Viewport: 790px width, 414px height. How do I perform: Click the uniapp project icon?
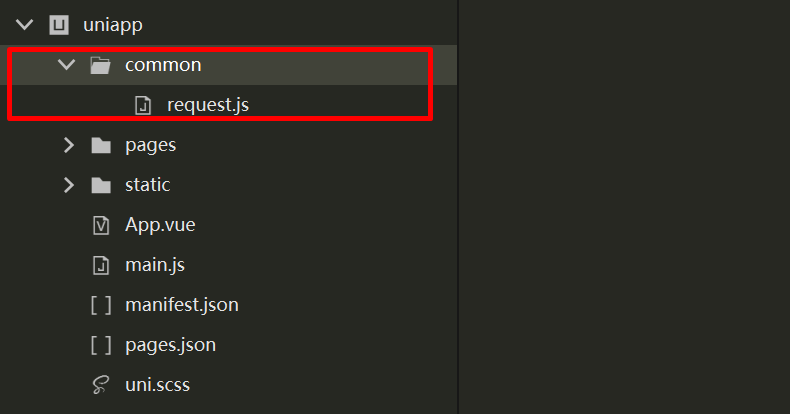point(59,24)
